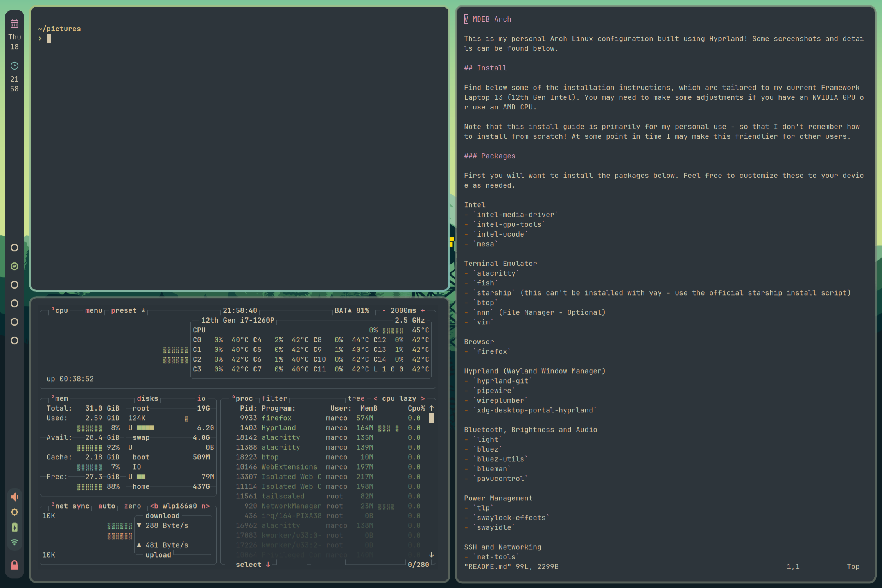
Task: Click next network interface arrow n>
Action: click(x=206, y=506)
